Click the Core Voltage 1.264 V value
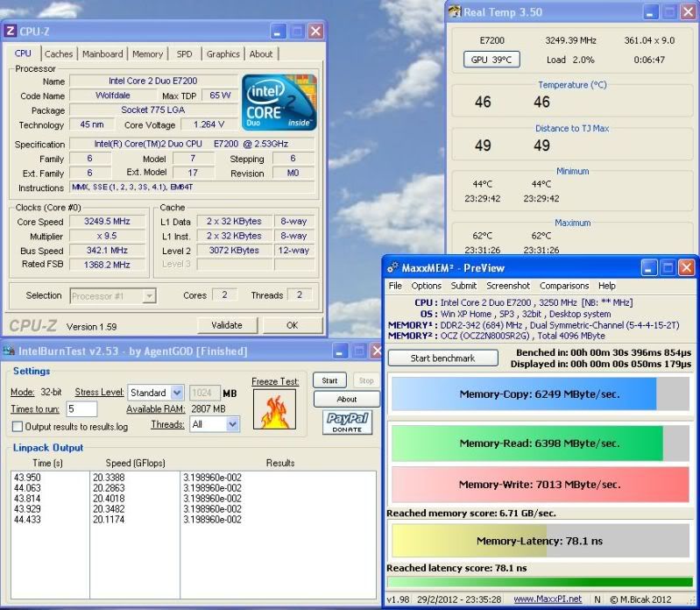 (x=209, y=124)
